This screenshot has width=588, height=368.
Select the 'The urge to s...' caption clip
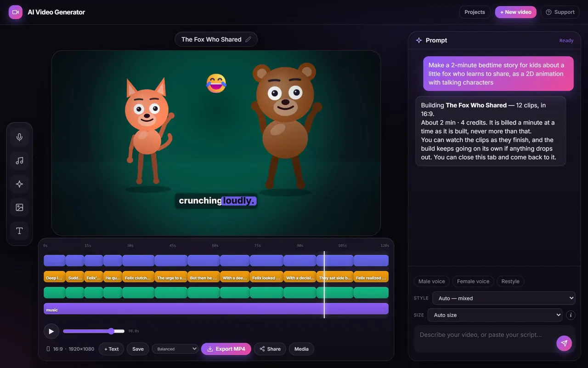pyautogui.click(x=171, y=277)
